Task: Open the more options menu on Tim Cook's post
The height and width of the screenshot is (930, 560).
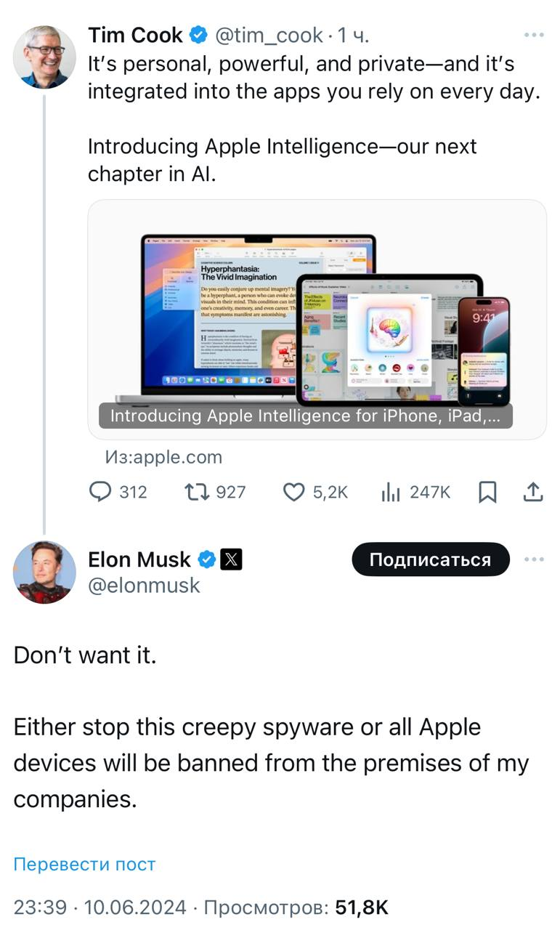Action: 534,35
